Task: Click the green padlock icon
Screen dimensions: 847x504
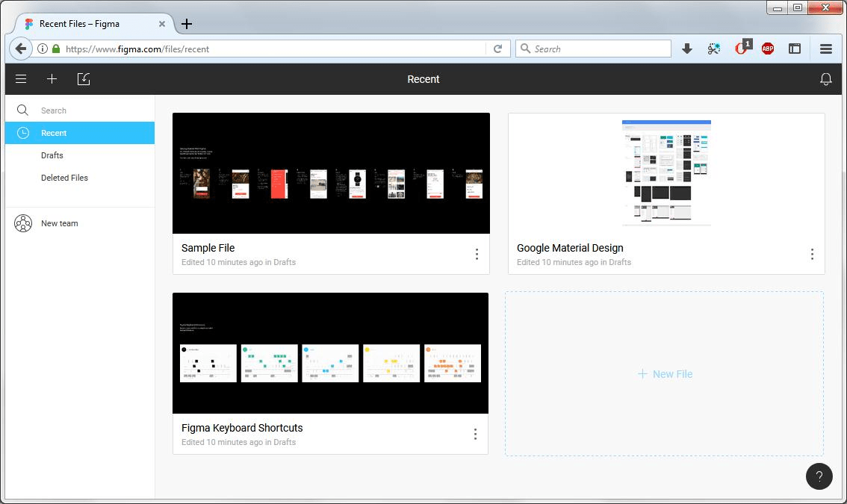Action: (55, 49)
